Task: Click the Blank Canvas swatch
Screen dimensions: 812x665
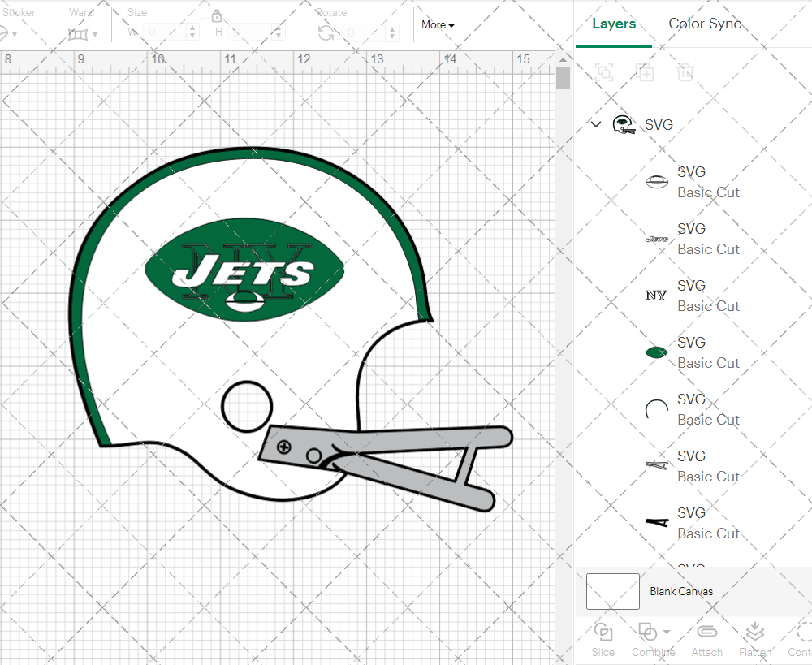Action: (612, 591)
